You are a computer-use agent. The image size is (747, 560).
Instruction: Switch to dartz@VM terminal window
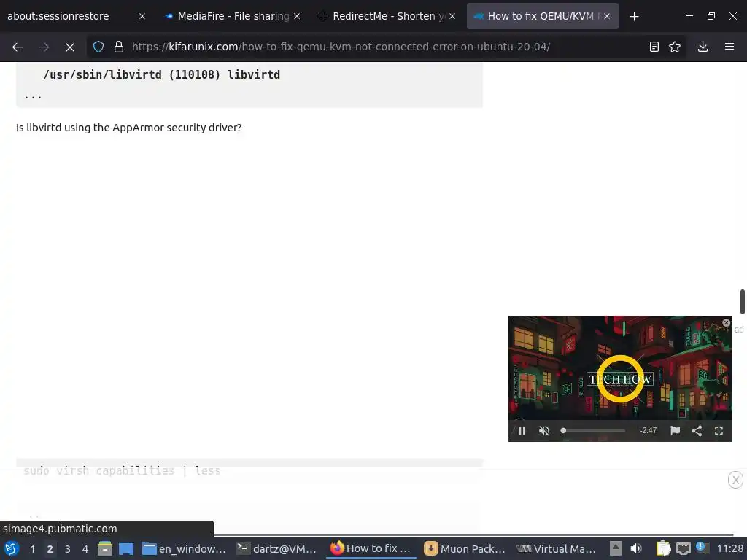click(277, 548)
